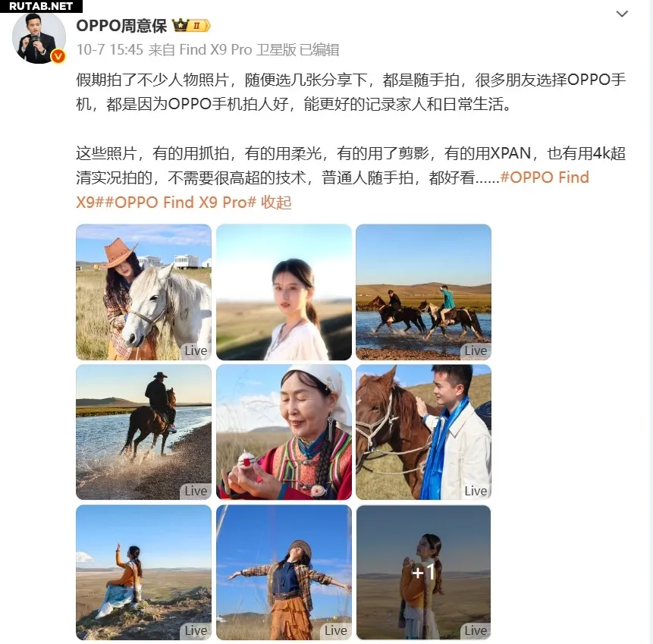Open photo of woman sitting on hilltop
Viewport: 653px width, 644px height.
pos(143,573)
